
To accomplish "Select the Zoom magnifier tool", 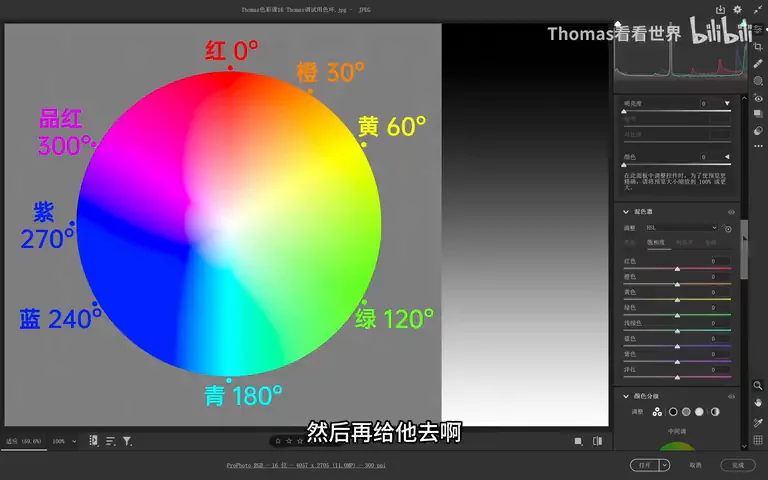I will tap(758, 385).
